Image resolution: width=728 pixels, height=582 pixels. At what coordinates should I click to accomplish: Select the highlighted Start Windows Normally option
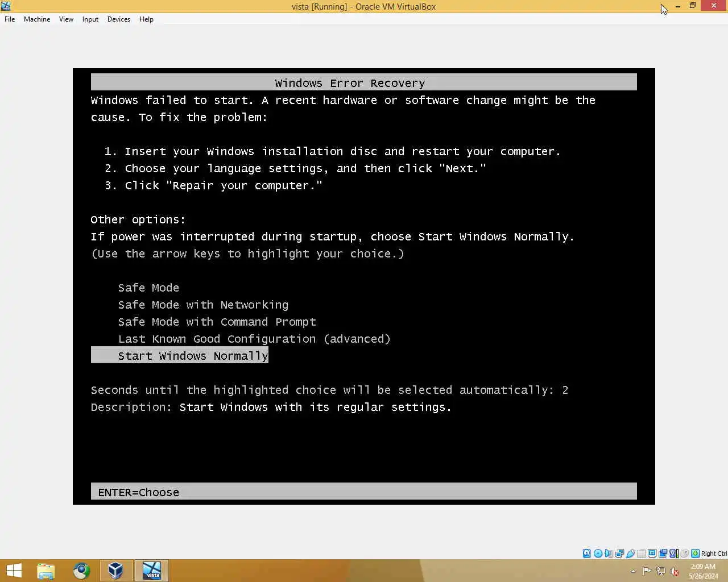click(x=180, y=356)
